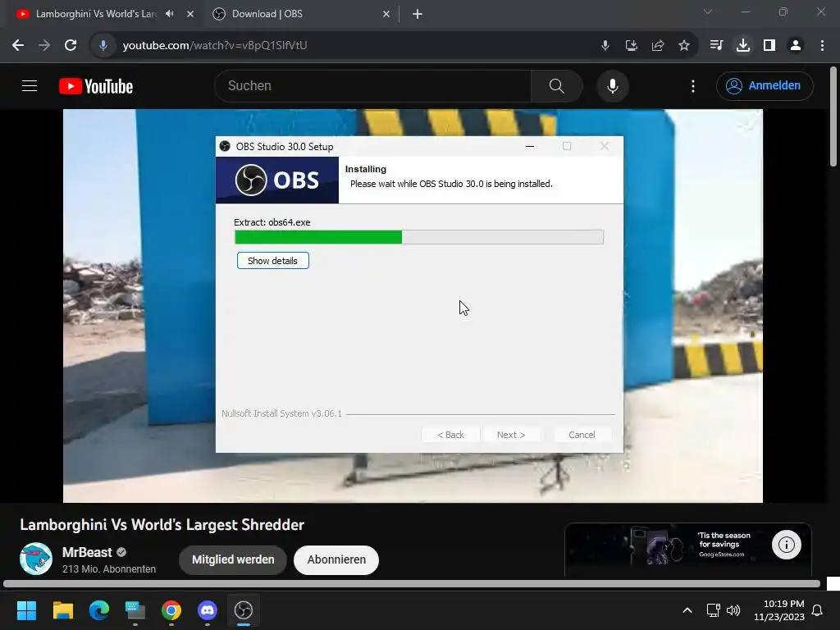Click the microphone icon in address bar
This screenshot has height=630, width=840.
click(605, 46)
